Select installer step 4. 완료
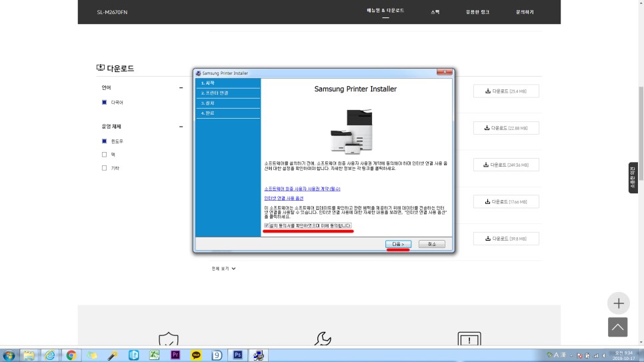This screenshot has height=362, width=644. coord(228,113)
